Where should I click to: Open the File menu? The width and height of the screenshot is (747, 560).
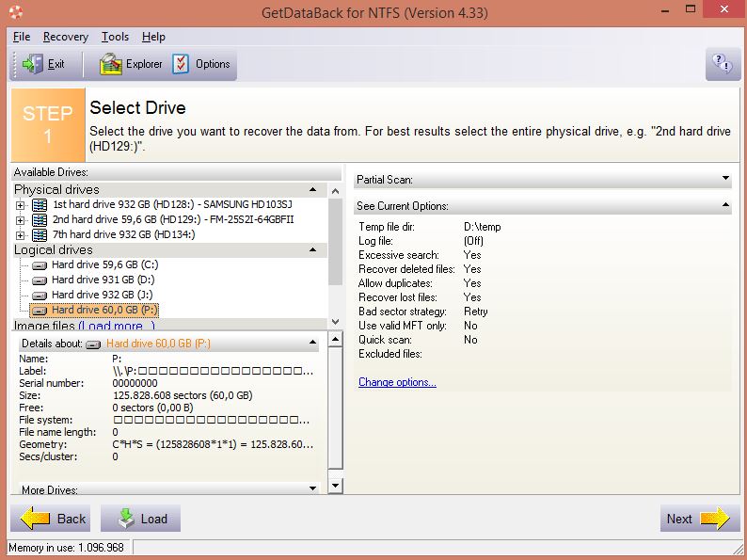click(x=22, y=37)
